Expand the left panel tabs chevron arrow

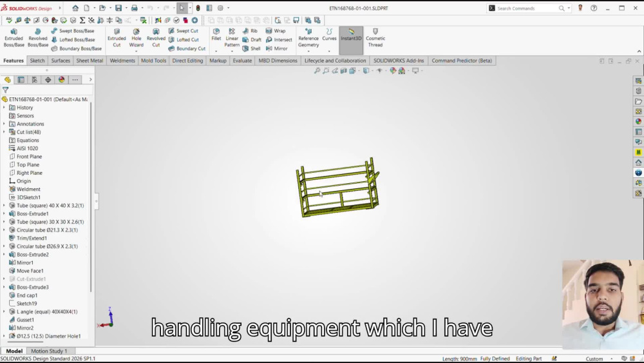tap(90, 80)
